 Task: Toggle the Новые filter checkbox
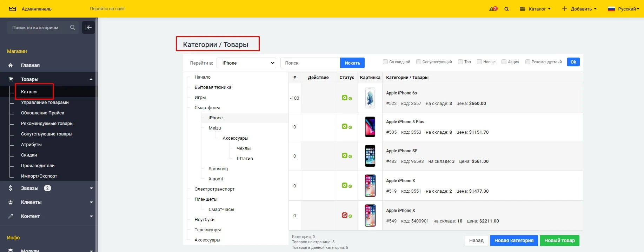pyautogui.click(x=479, y=62)
